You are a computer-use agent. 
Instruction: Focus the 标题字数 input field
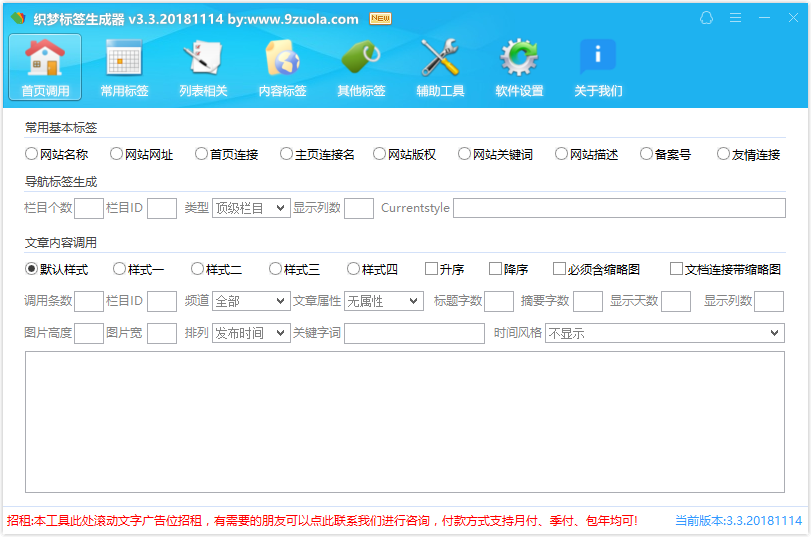click(x=499, y=301)
